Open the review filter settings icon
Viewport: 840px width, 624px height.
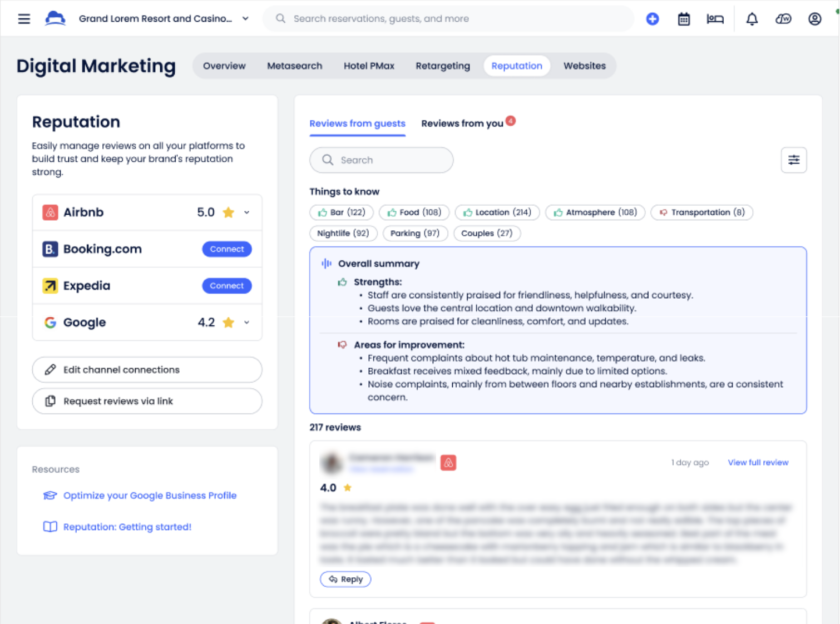pyautogui.click(x=793, y=160)
